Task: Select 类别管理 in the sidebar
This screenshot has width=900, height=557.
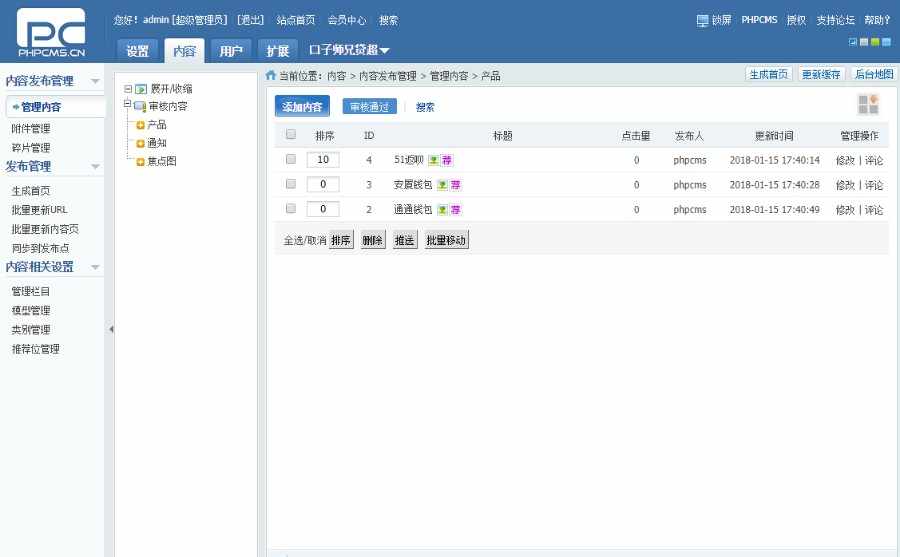Action: pos(31,330)
